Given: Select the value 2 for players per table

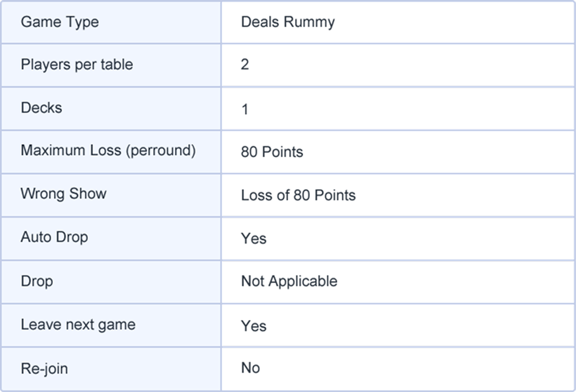Looking at the screenshot, I should (x=245, y=65).
